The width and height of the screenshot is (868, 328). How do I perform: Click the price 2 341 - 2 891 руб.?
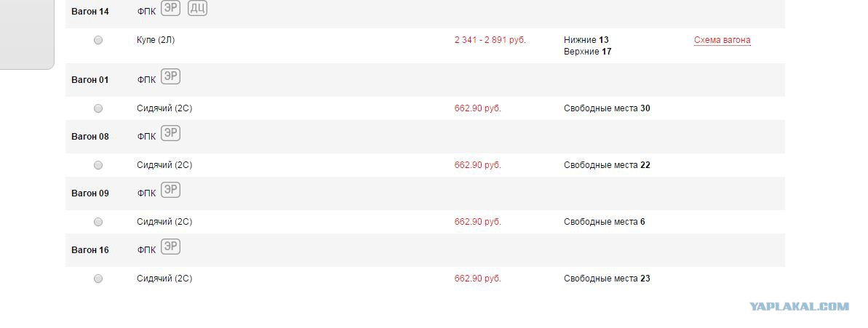(x=490, y=40)
